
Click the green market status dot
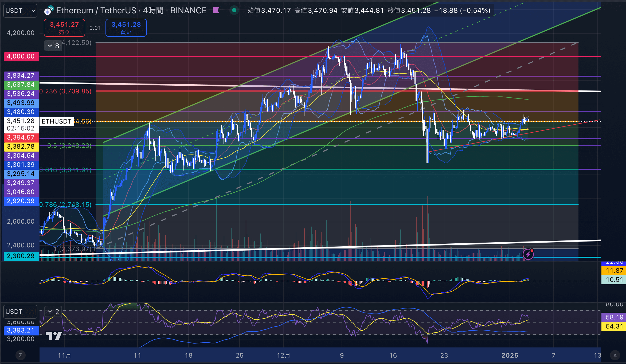(234, 10)
